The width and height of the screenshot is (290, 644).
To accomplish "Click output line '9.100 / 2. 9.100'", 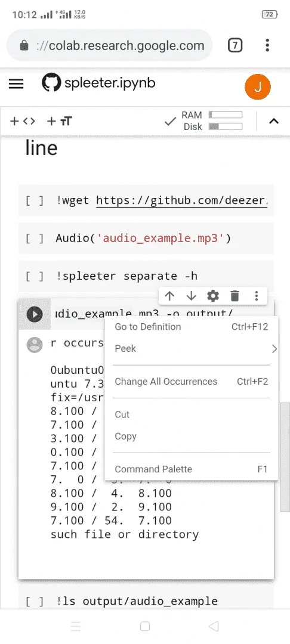I will point(111,507).
